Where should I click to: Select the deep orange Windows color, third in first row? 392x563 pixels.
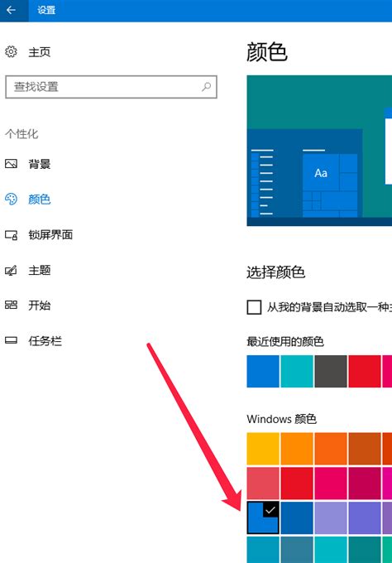[331, 449]
